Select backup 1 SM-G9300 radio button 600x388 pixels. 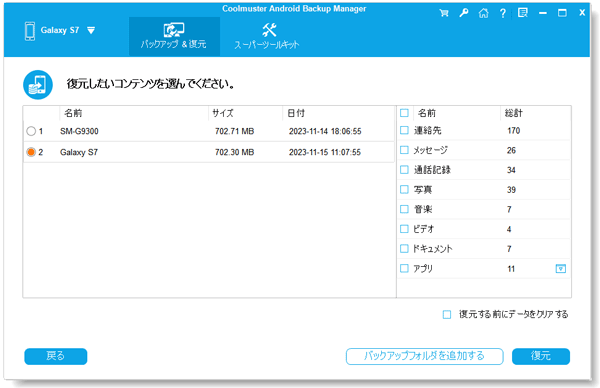tap(31, 131)
